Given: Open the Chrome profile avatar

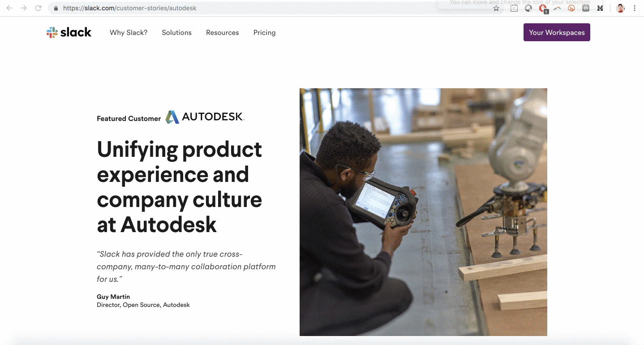Looking at the screenshot, I should (x=620, y=8).
